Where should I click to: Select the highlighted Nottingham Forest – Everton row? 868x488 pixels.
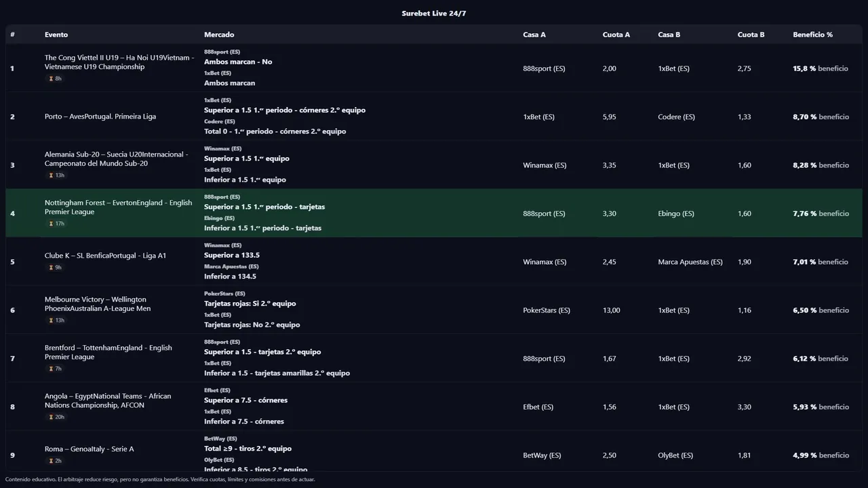(434, 213)
